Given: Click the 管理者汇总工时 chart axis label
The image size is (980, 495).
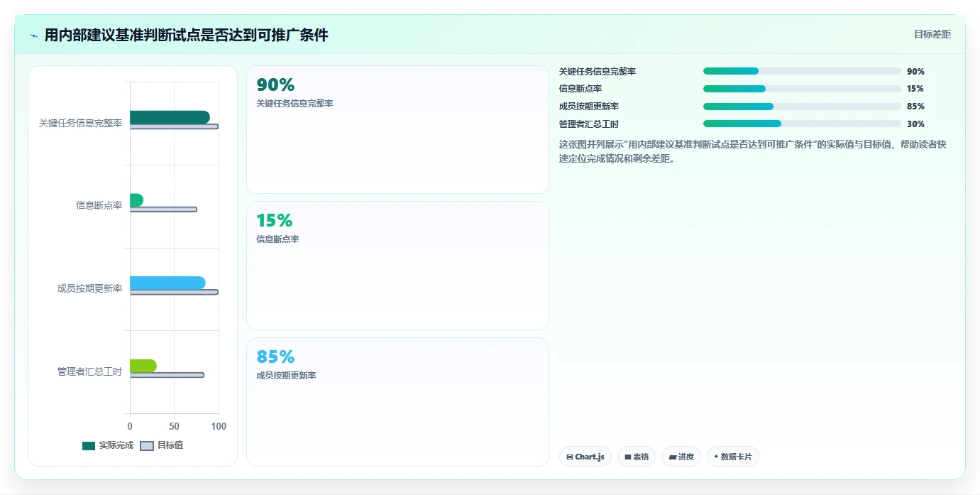Looking at the screenshot, I should pyautogui.click(x=89, y=371).
